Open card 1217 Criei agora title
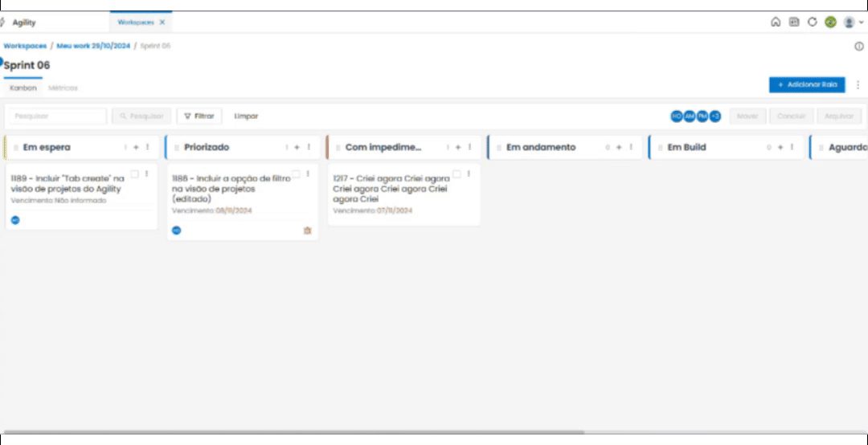 (391, 189)
